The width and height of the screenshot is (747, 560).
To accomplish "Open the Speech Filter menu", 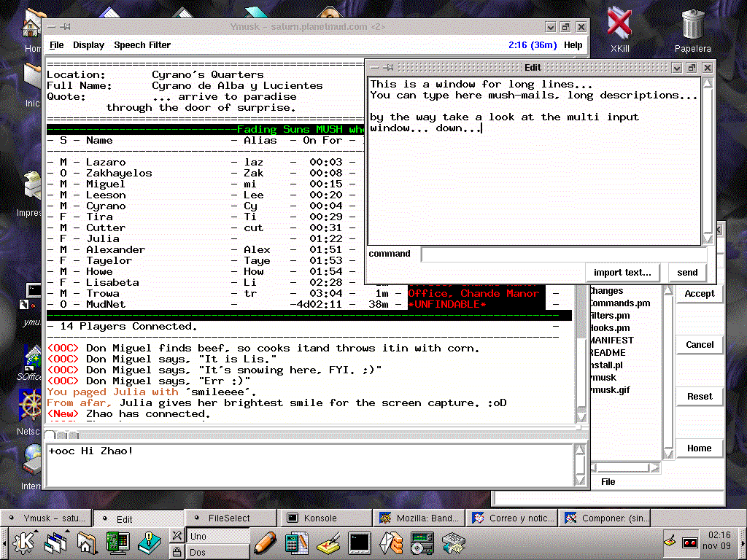I will [x=142, y=45].
